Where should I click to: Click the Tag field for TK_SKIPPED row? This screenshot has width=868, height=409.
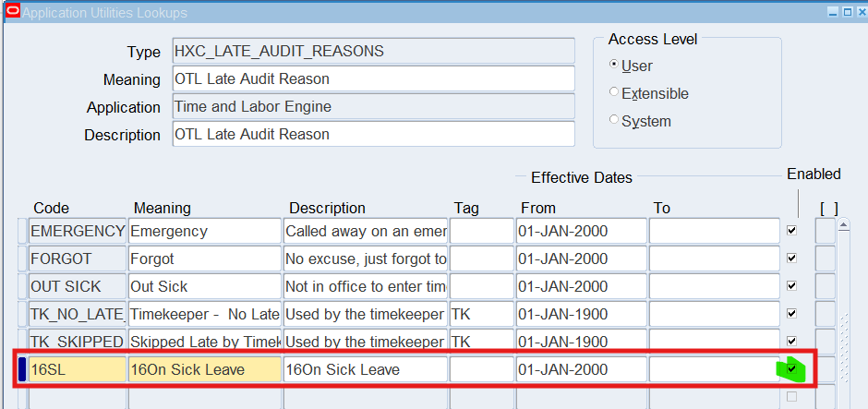480,342
